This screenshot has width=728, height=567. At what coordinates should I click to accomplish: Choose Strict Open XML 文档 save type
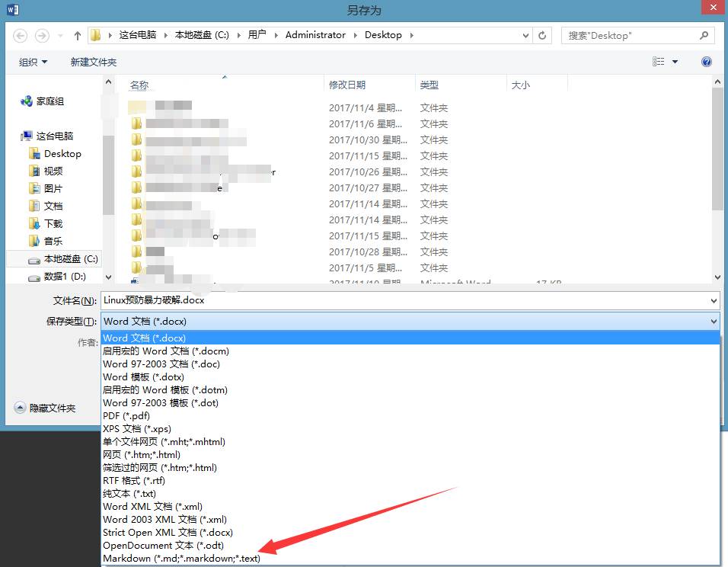(x=410, y=533)
